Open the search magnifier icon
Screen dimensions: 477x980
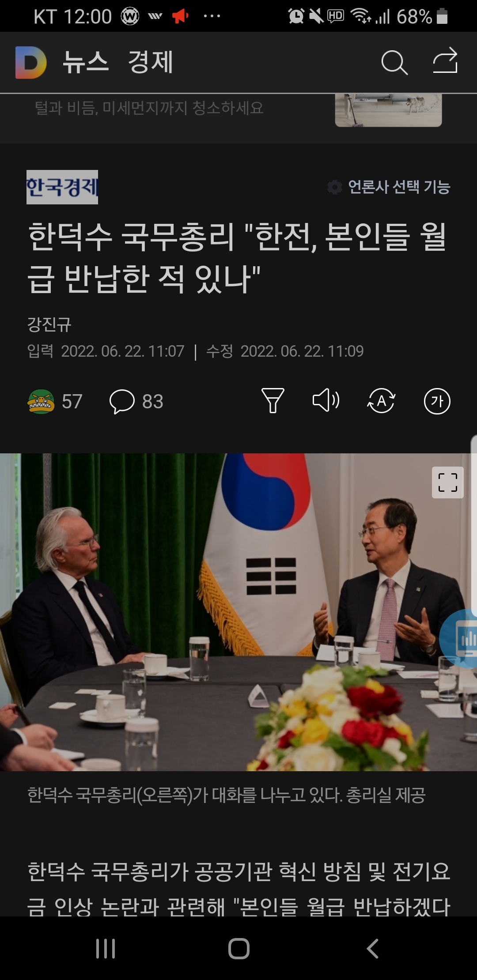tap(394, 62)
